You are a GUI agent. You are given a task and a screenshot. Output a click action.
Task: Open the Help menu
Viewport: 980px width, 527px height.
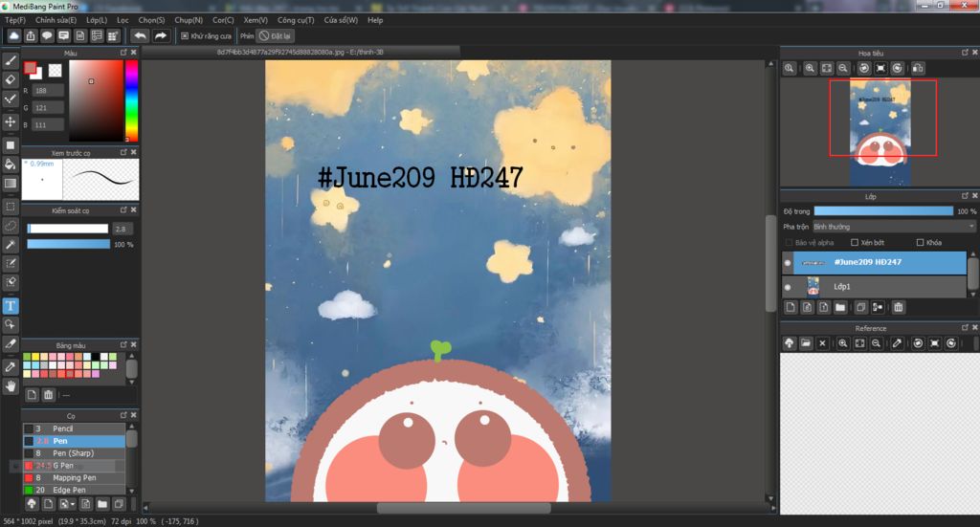(375, 20)
